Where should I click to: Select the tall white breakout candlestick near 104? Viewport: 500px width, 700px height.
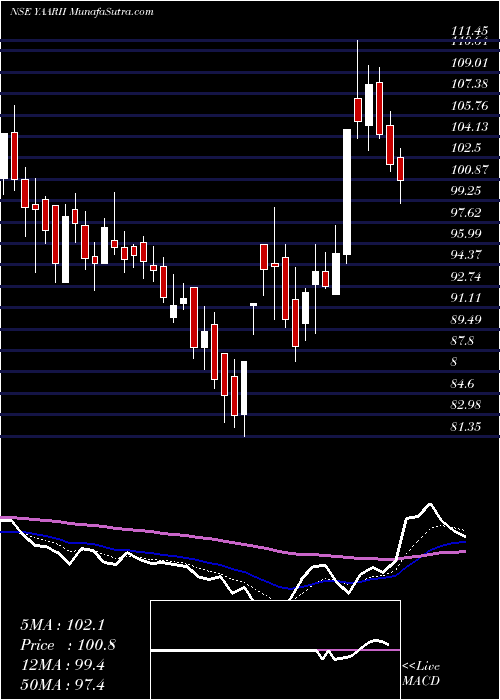tap(347, 192)
